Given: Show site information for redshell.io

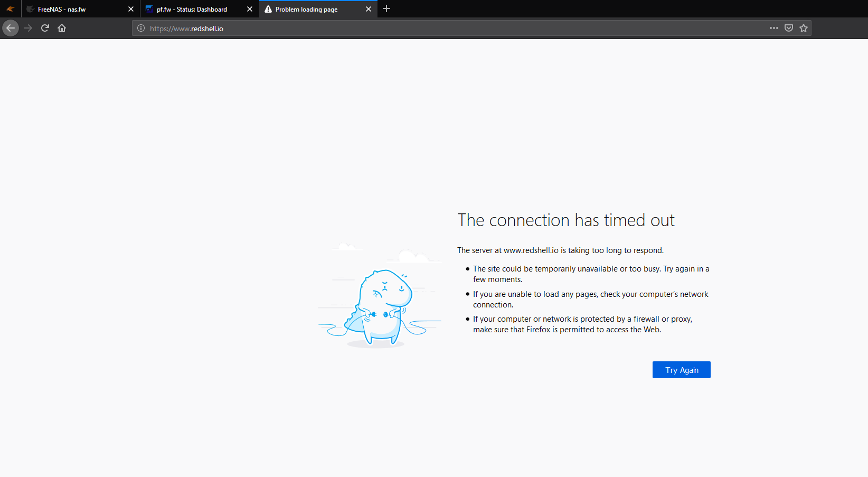Looking at the screenshot, I should coord(141,29).
